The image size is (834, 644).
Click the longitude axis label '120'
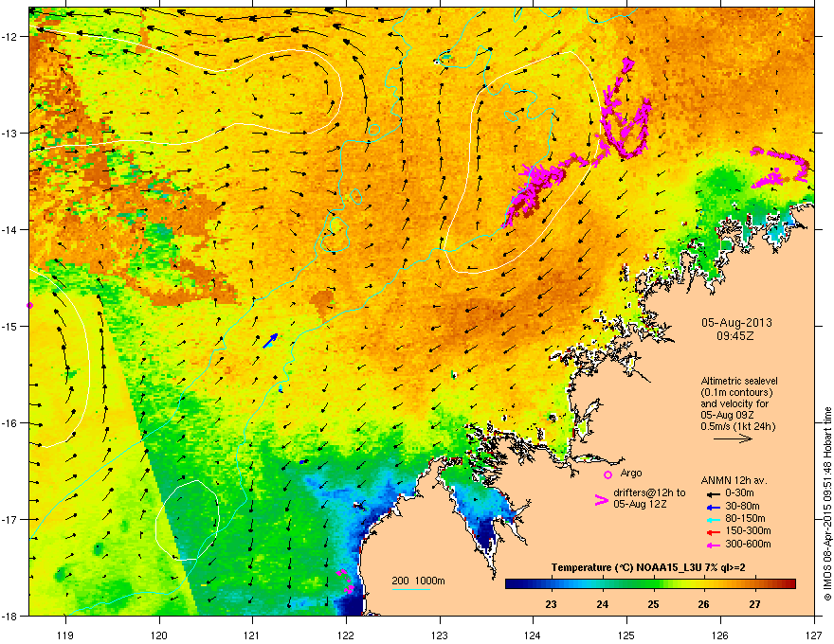[x=159, y=635]
